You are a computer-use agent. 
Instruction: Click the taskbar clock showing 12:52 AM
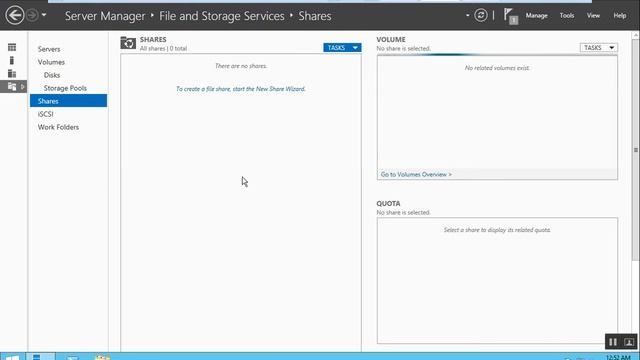pyautogui.click(x=618, y=358)
